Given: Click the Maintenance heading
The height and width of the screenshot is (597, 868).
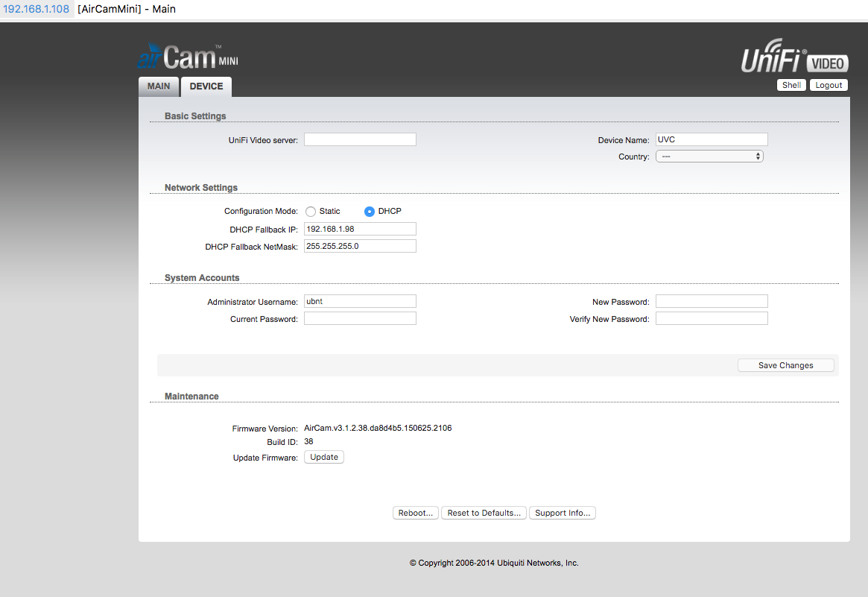Looking at the screenshot, I should point(191,397).
